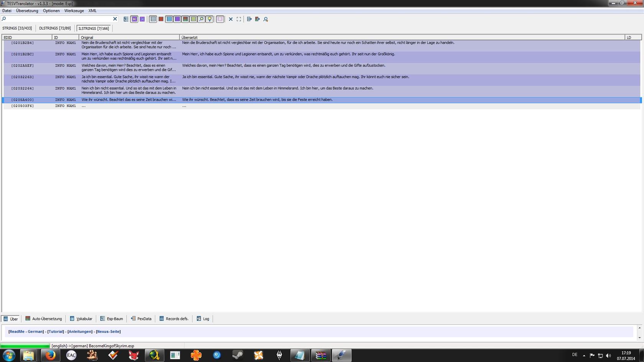
Task: Click the blue X icon in toolbar
Action: click(231, 19)
